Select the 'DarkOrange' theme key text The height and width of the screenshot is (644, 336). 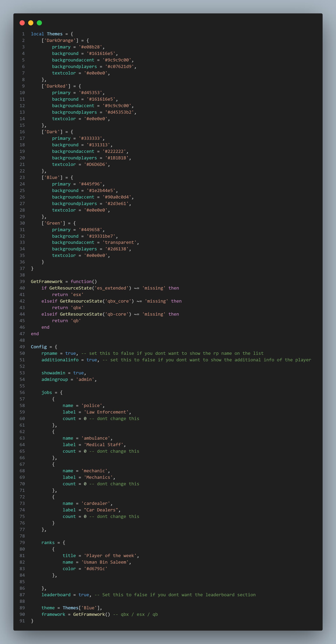(60, 40)
